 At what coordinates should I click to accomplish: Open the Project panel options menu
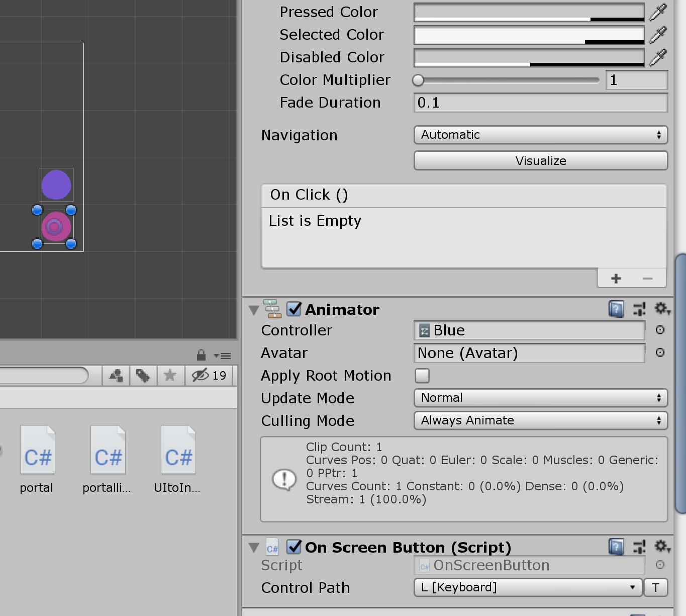click(222, 356)
